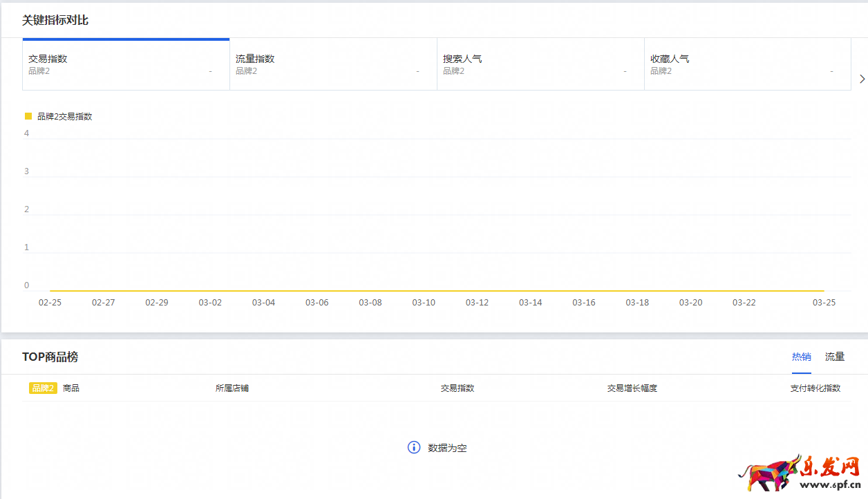Click the 02-25 date on chart axis
868x499 pixels.
[x=50, y=303]
